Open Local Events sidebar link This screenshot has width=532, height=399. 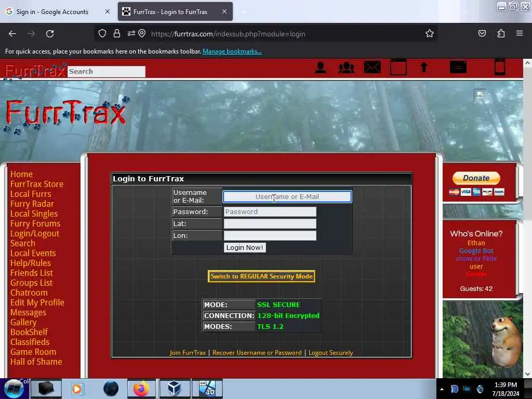33,253
